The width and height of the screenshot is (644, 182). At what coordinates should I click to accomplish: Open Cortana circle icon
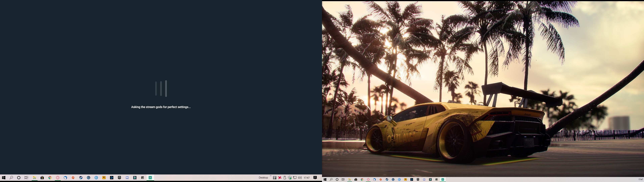[19, 178]
